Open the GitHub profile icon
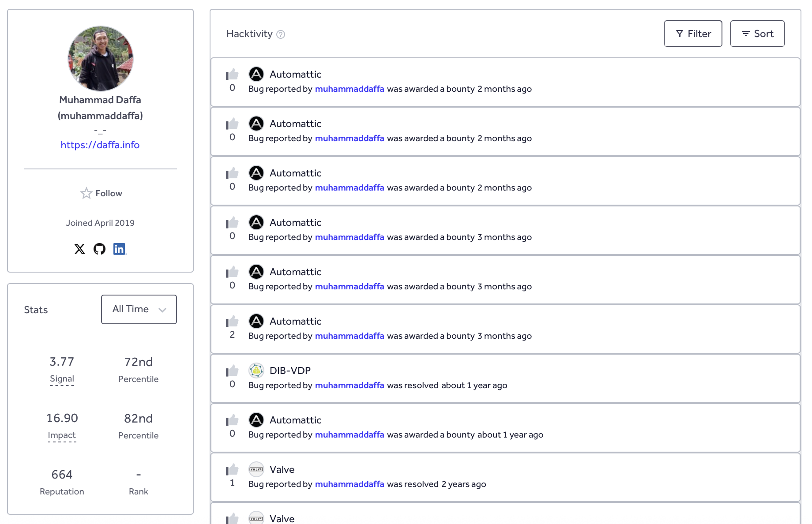This screenshot has height=524, width=812. click(x=100, y=249)
